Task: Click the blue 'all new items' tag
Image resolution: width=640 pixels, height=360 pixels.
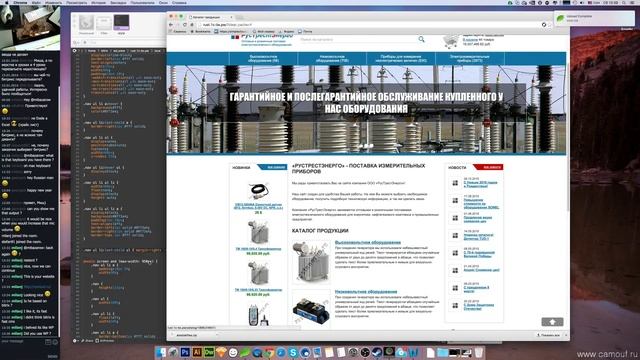Action: [272, 167]
